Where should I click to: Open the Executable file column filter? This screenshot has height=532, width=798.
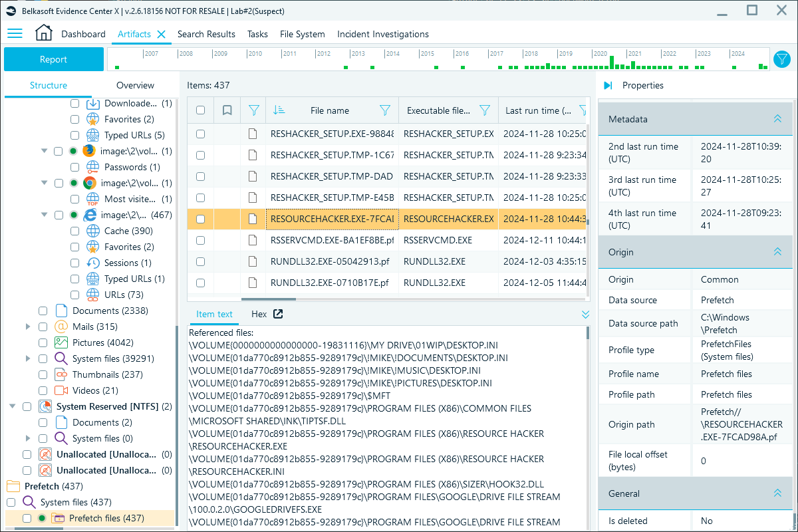click(x=485, y=110)
